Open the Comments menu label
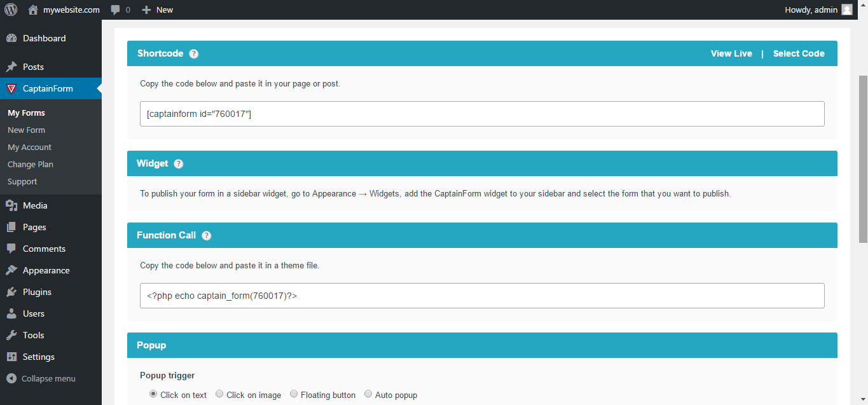Screen dimensions: 868x405 (44, 249)
